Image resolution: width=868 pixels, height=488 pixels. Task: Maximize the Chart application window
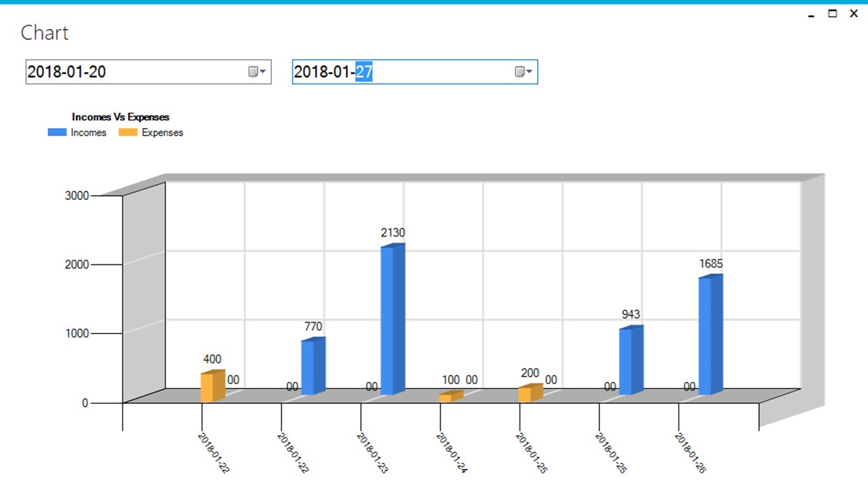point(832,14)
